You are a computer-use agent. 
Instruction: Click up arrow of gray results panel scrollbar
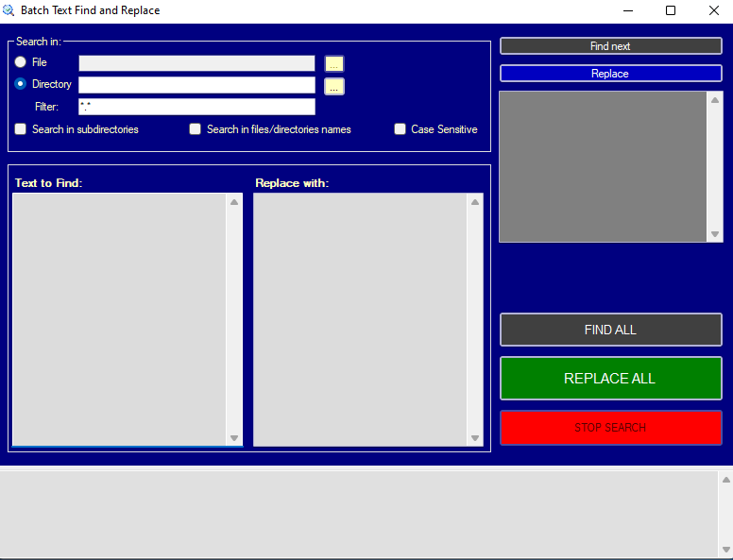click(x=715, y=100)
